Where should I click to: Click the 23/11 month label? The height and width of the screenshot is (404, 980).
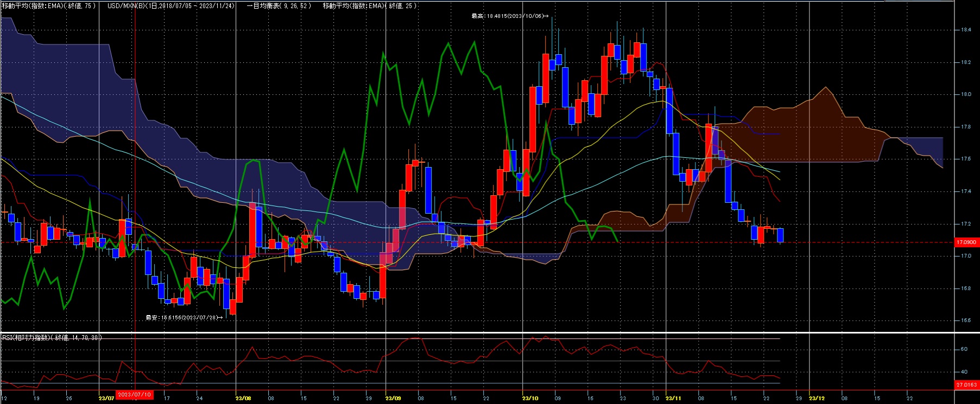[x=673, y=398]
